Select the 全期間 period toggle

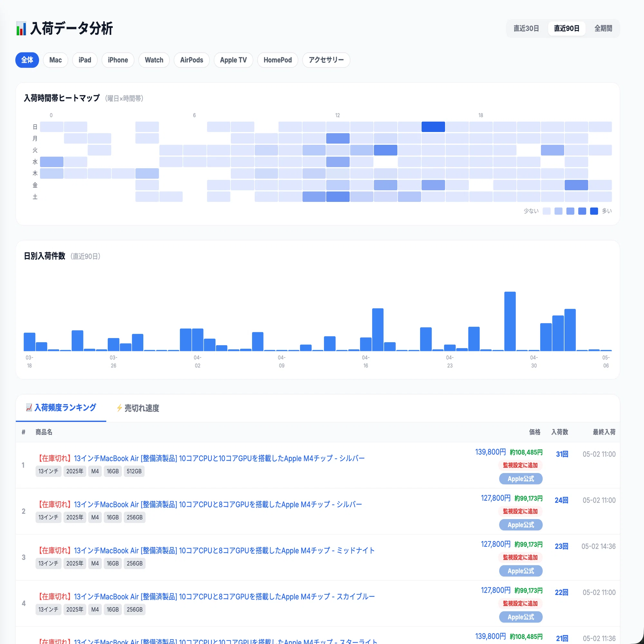click(603, 28)
